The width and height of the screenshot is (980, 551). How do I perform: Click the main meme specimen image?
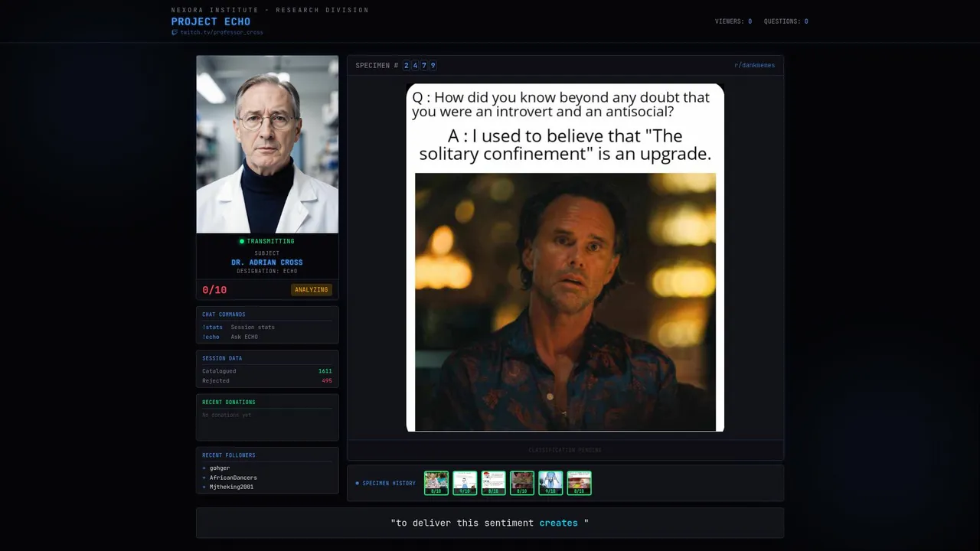coord(565,257)
